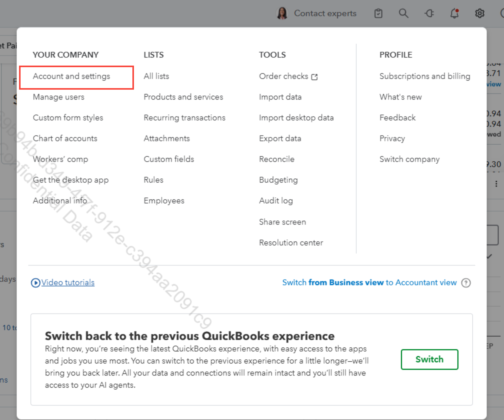Viewport: 504px width, 420px height.
Task: Click the Video tutorials play icon
Action: 36,283
